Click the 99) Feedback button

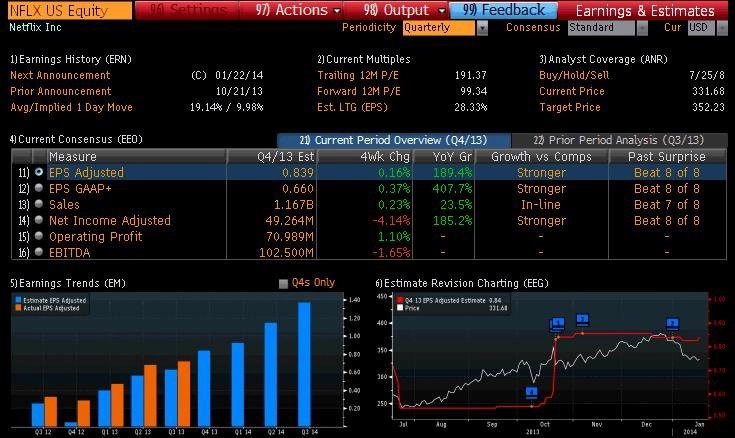[504, 10]
